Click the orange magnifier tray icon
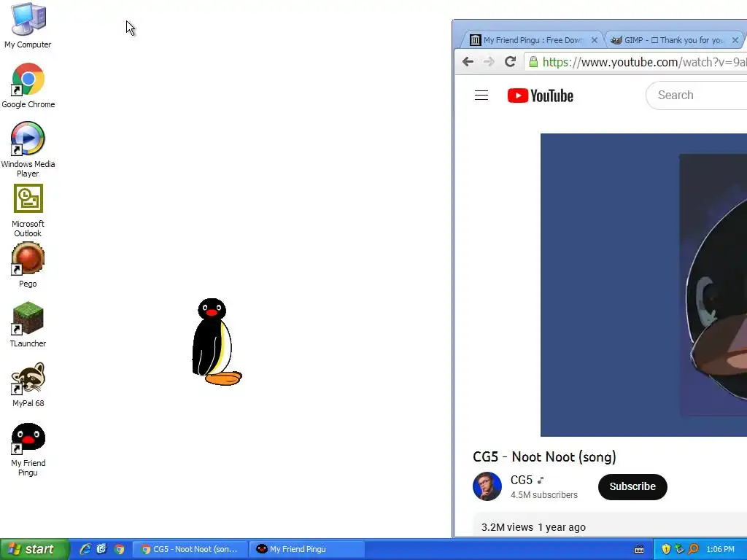This screenshot has width=747, height=560. tap(693, 549)
